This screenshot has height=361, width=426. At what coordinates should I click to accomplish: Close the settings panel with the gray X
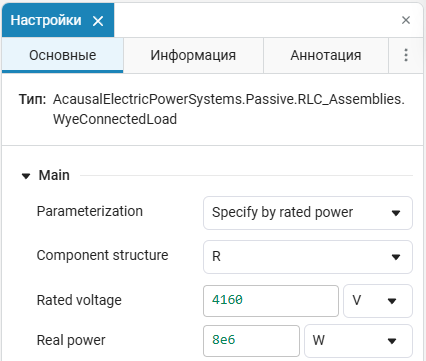(406, 20)
